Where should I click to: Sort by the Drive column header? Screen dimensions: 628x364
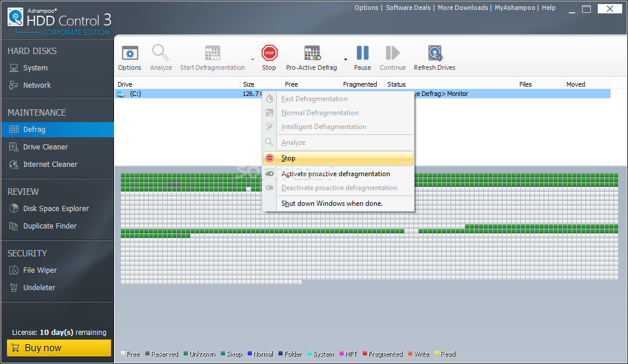pos(177,84)
